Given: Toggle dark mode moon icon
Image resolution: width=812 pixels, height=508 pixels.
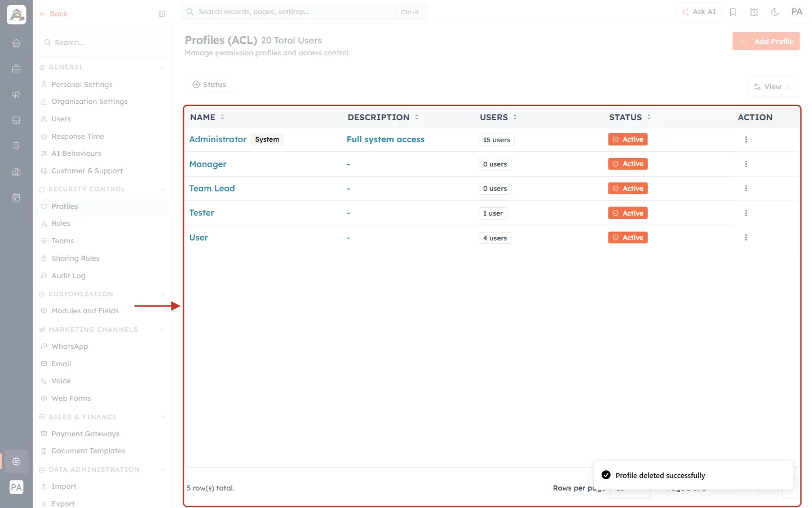Looking at the screenshot, I should tap(775, 12).
